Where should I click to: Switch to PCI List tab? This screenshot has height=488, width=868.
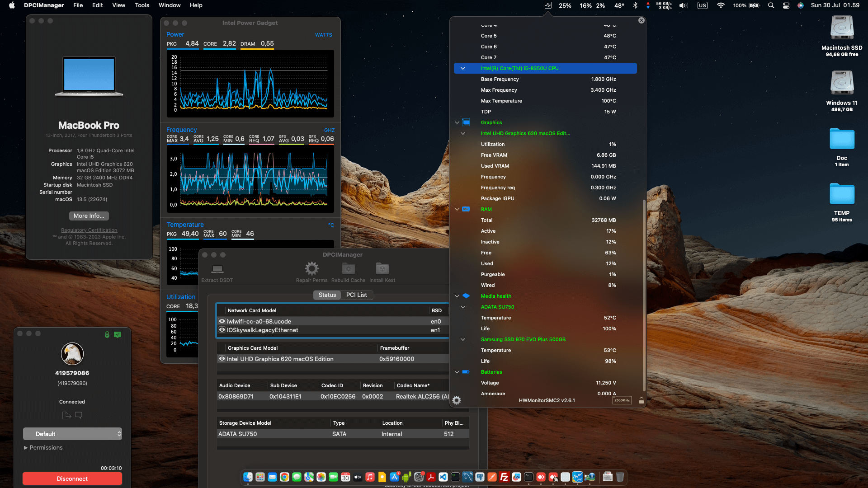click(x=357, y=295)
